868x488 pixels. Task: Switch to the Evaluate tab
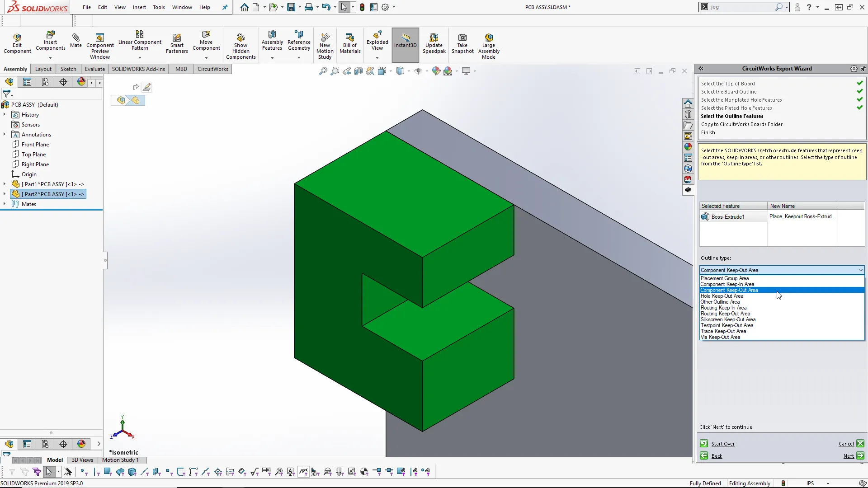95,69
